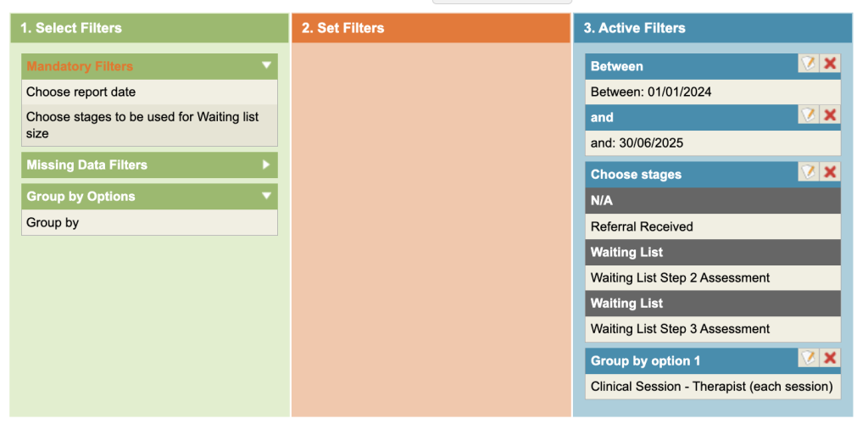Select Choose report date filter
Image resolution: width=868 pixels, height=424 pixels.
81,92
